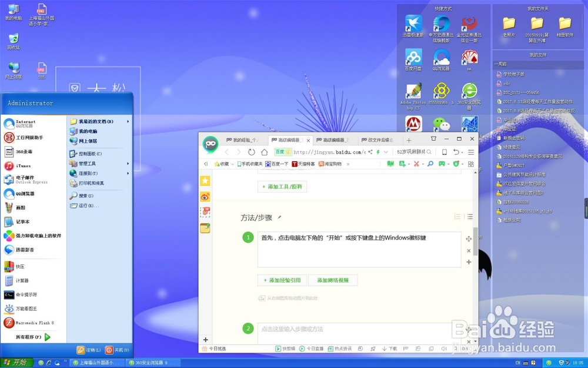Viewport: 588px width, 368px height.
Task: Launch 记事本 Notepad entry
Action: (x=17, y=221)
